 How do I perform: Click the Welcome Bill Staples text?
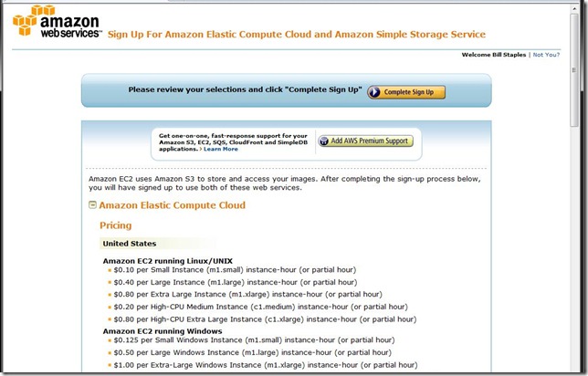493,55
